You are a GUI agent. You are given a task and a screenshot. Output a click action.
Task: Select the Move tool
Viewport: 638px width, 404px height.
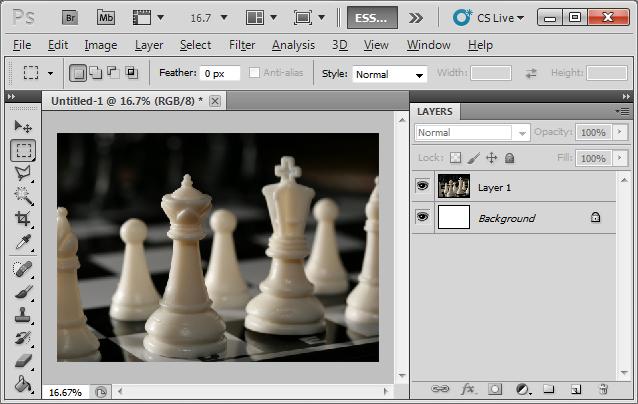(x=23, y=127)
